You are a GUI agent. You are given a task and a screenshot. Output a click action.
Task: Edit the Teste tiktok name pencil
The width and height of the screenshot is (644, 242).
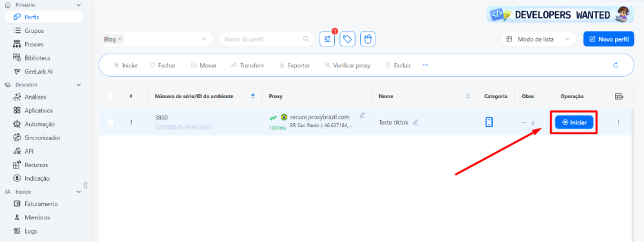415,122
